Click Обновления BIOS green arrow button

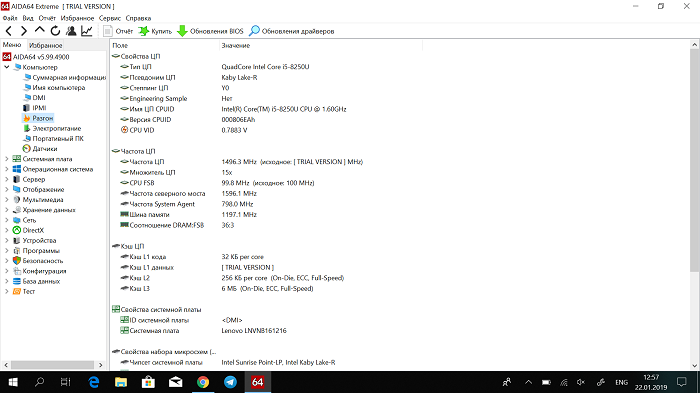(210, 31)
